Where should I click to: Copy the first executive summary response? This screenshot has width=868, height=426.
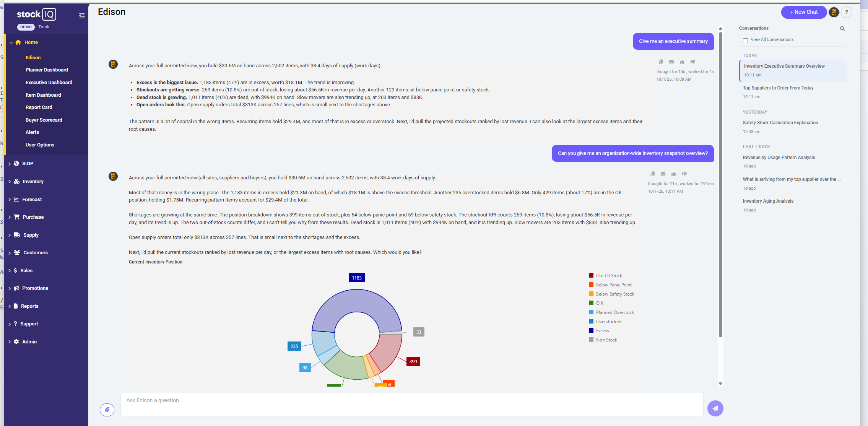(661, 62)
